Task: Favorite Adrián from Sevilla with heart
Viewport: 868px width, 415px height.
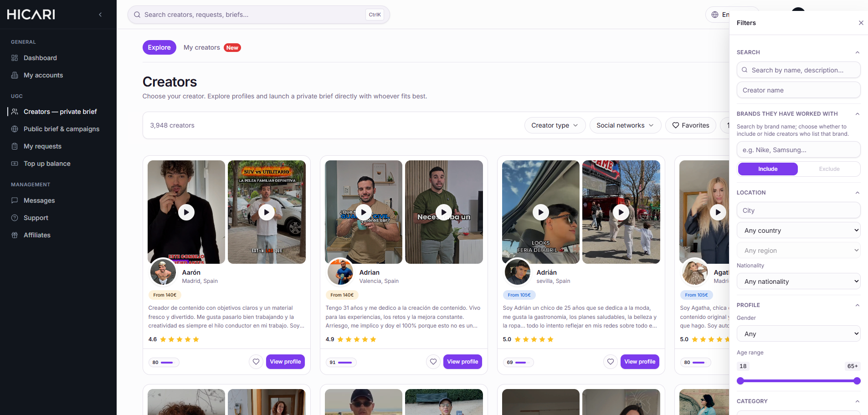Action: (611, 362)
